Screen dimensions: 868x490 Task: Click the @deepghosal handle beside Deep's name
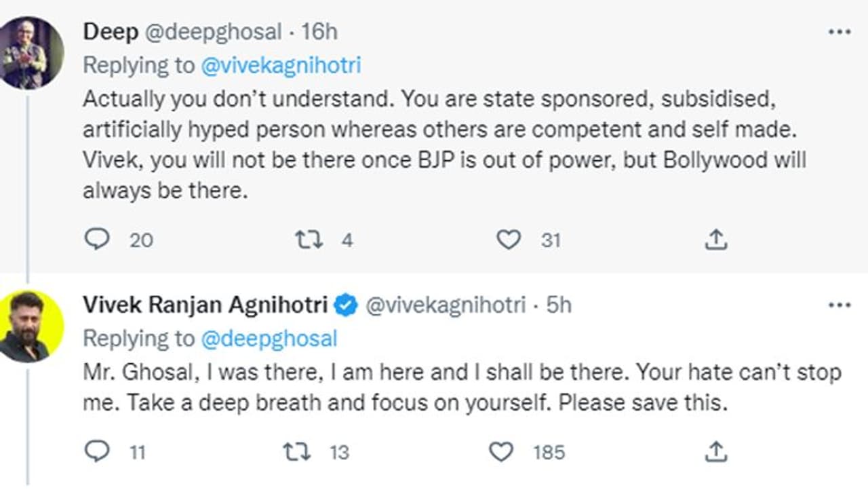(x=212, y=31)
